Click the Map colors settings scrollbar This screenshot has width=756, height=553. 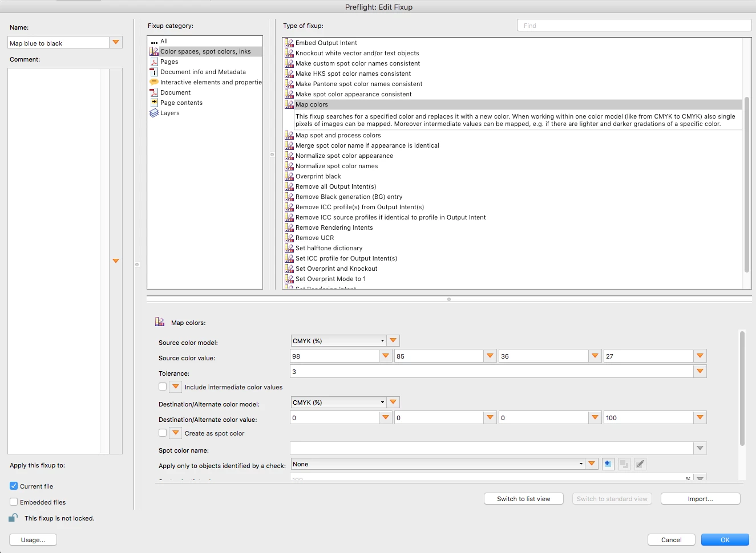click(742, 388)
